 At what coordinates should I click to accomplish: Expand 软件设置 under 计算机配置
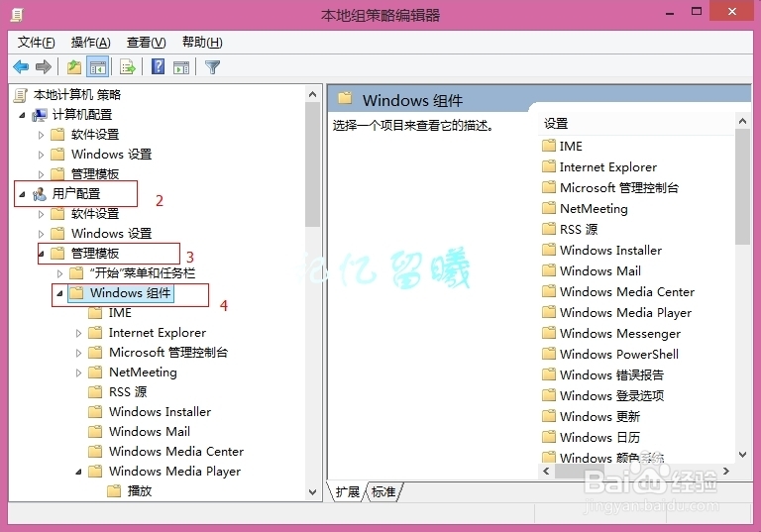coord(41,135)
